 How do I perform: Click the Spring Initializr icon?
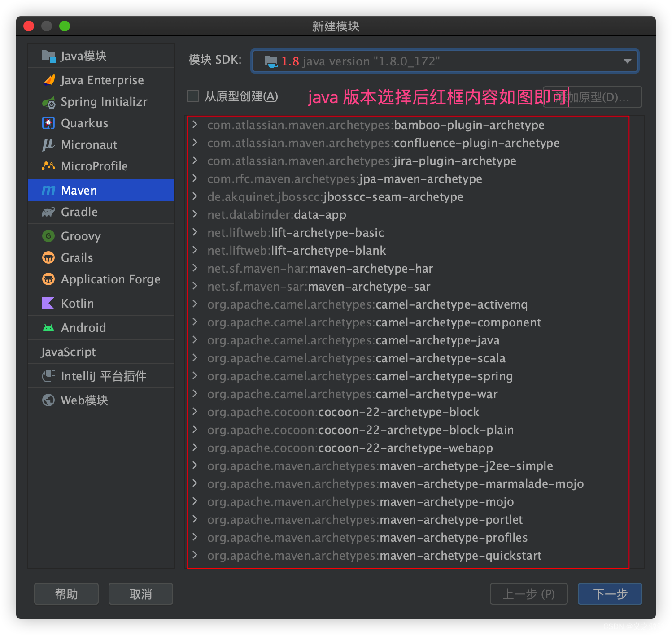[x=48, y=102]
